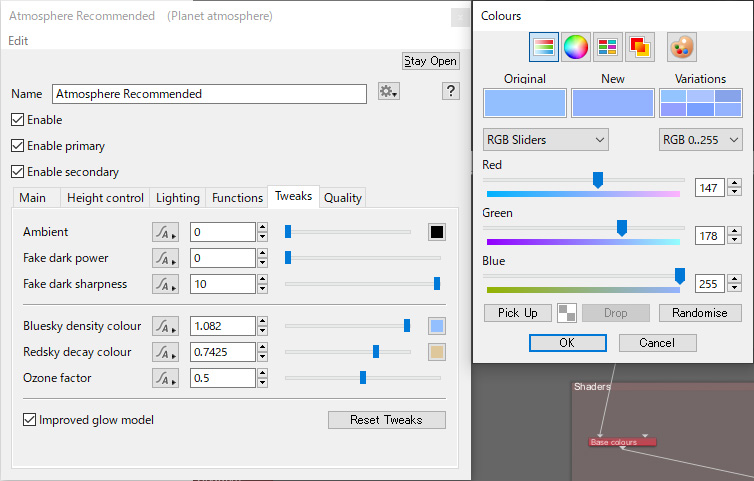Open the question mark help button
The height and width of the screenshot is (481, 754).
click(x=451, y=91)
